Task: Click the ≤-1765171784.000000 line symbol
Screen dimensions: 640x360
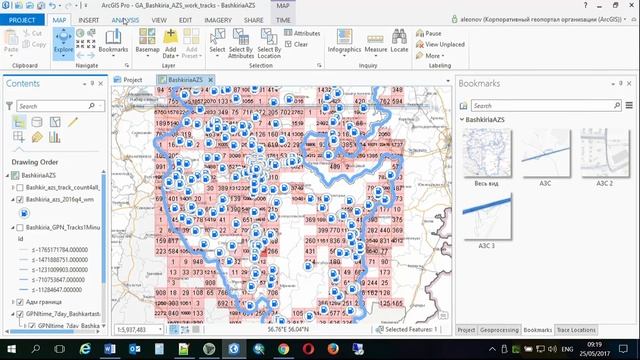Action: click(x=24, y=250)
